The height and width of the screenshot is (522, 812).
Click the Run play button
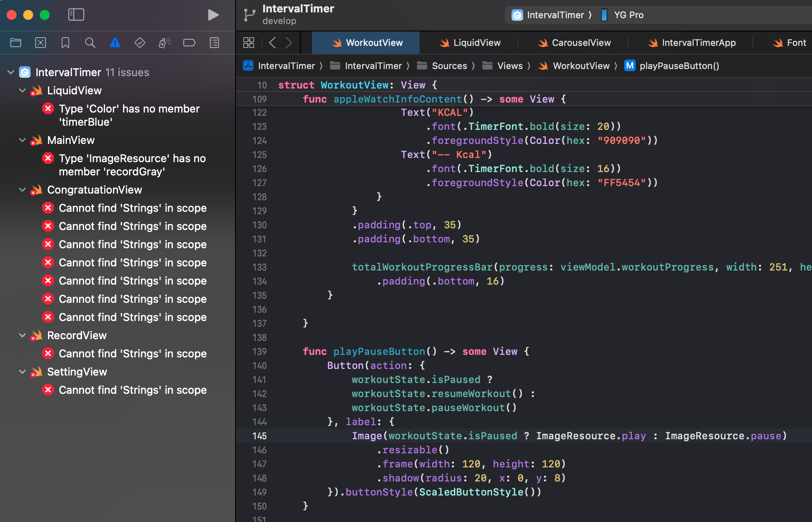(x=213, y=15)
